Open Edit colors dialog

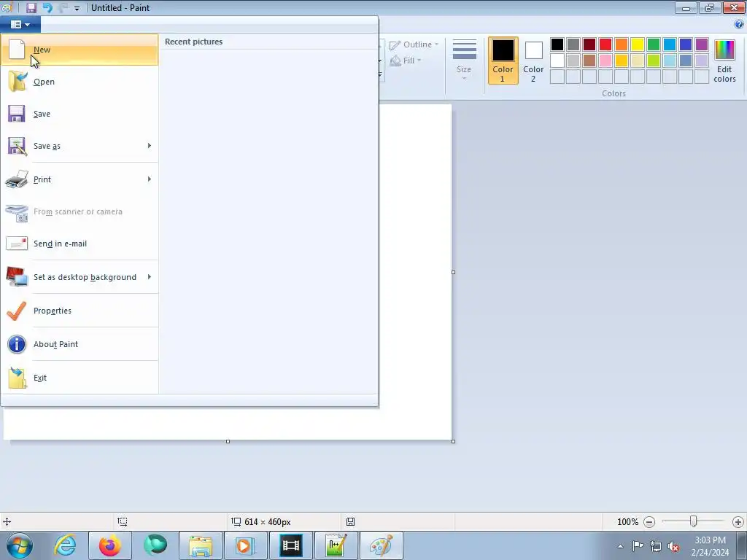pos(724,61)
